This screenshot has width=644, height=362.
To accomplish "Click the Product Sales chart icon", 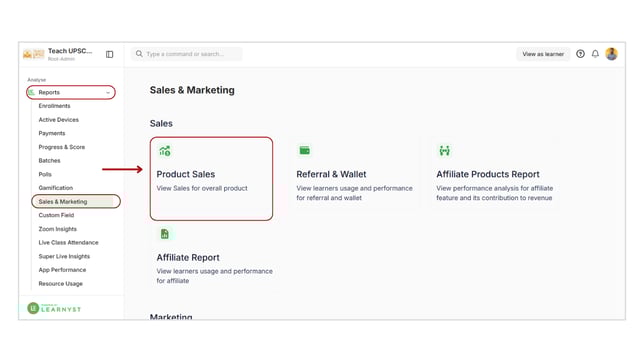I will pyautogui.click(x=165, y=151).
